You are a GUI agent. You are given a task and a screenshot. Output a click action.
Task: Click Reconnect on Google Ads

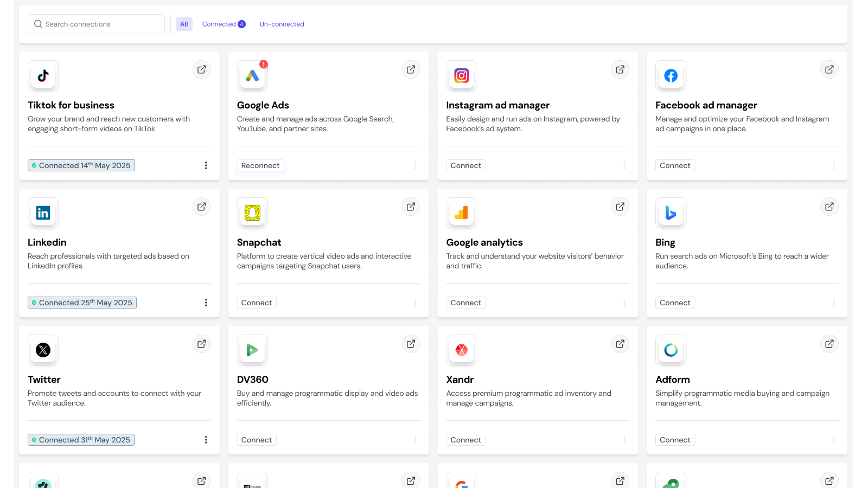[x=260, y=165]
